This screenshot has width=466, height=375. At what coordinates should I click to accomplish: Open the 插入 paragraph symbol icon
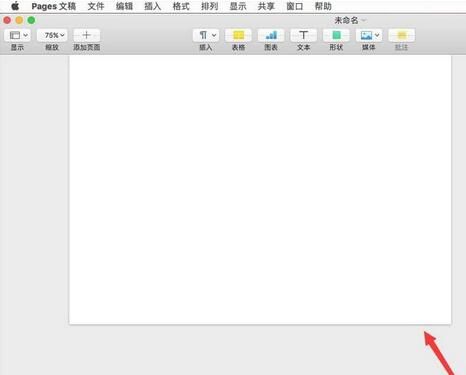203,35
